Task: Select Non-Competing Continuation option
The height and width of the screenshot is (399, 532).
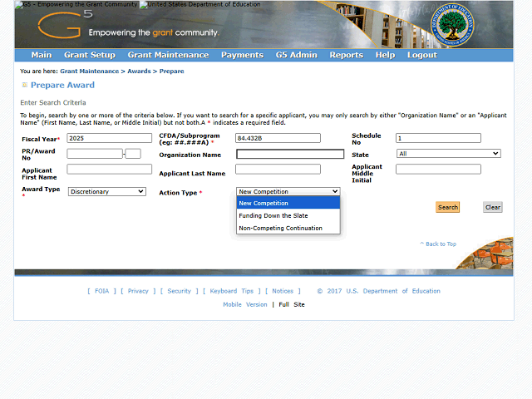Action: (x=288, y=229)
